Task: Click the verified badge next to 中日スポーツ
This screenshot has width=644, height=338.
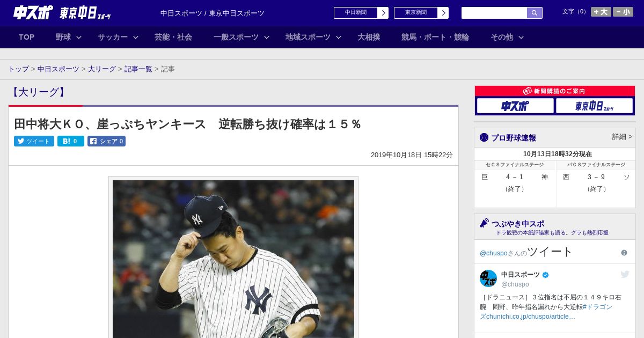Action: 546,275
